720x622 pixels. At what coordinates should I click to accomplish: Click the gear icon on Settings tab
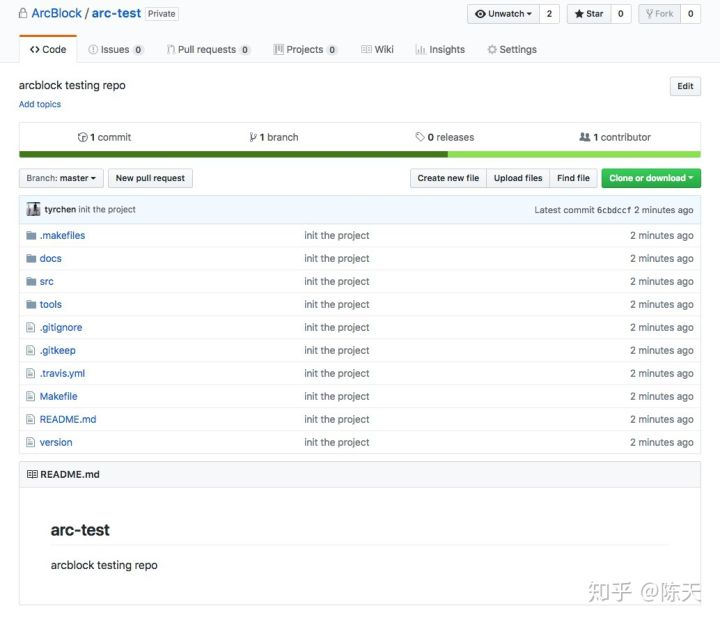coord(492,50)
